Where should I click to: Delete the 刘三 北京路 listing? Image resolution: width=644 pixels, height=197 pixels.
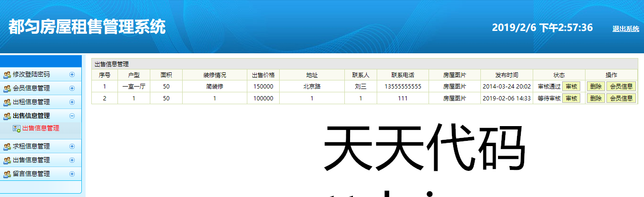(x=595, y=87)
